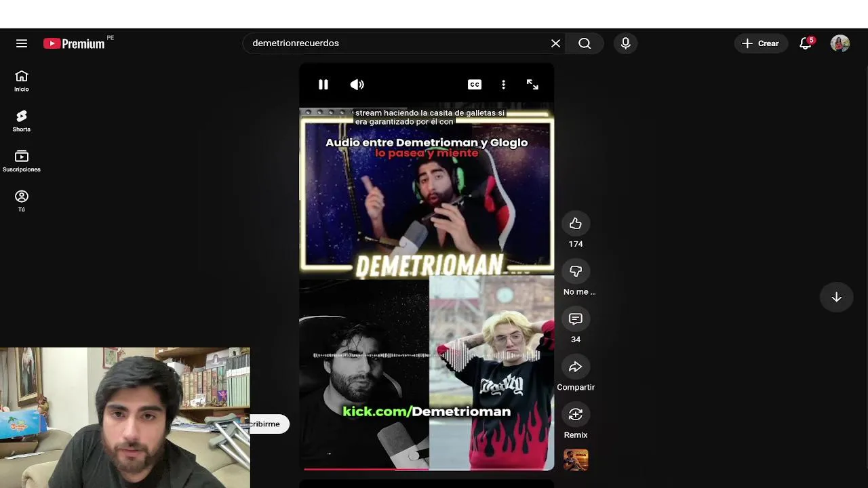Screen dimensions: 868x488
Task: Open the hamburger guide menu
Action: pyautogui.click(x=22, y=43)
